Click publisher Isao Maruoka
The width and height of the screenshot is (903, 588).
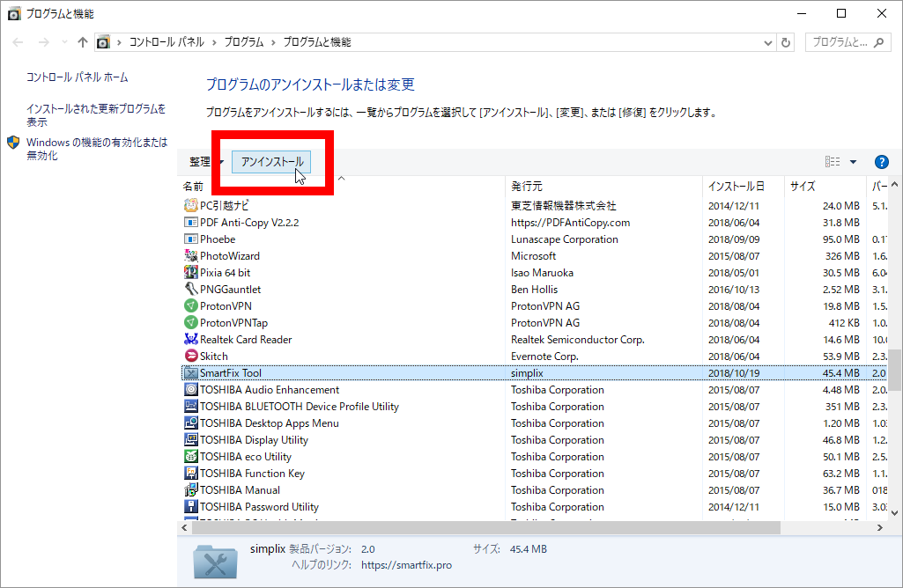pos(542,272)
